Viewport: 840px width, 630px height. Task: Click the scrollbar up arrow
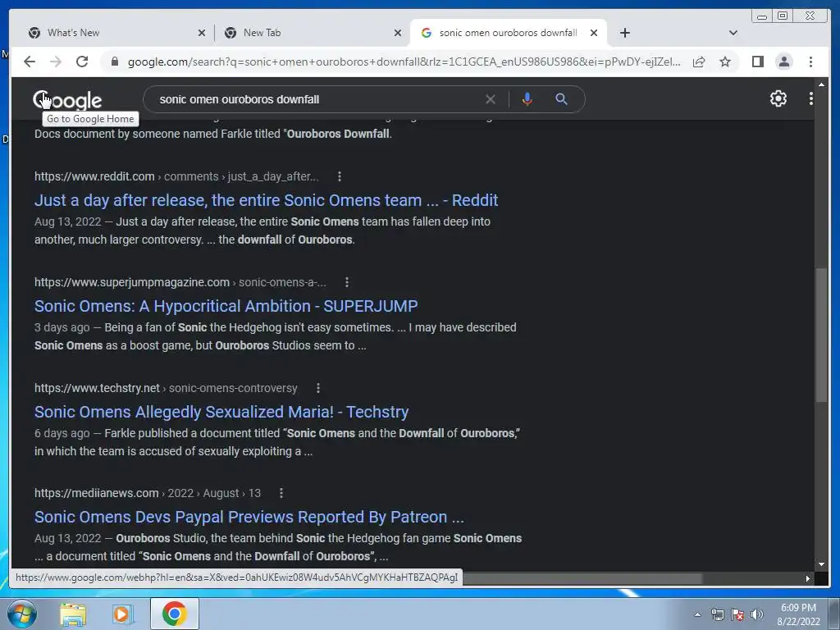821,84
